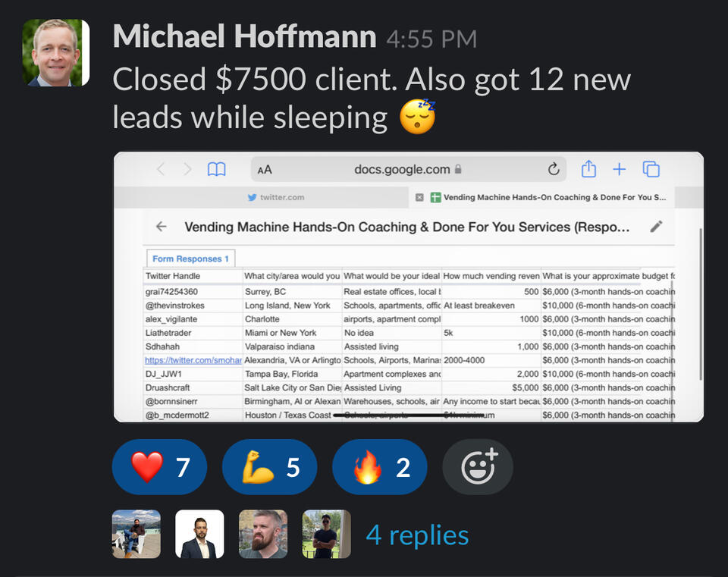Click the new tab plus icon
Screen dimensions: 728x577
point(619,169)
